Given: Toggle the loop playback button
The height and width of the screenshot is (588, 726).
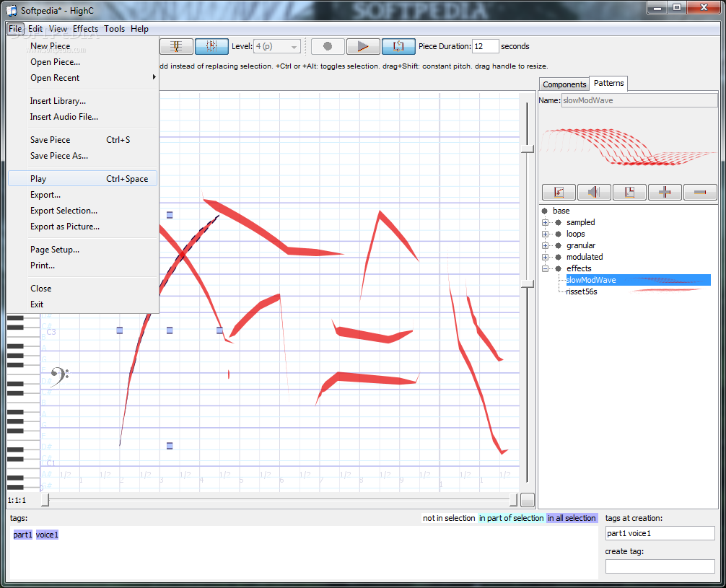Looking at the screenshot, I should click(398, 46).
